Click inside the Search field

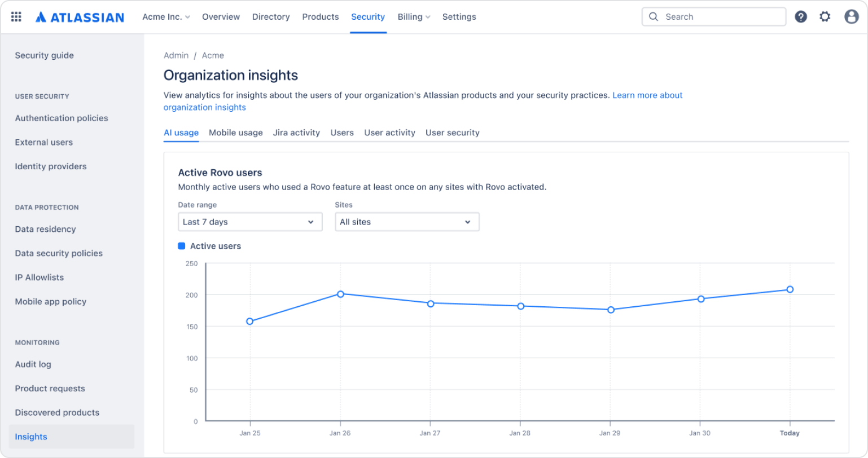point(714,17)
